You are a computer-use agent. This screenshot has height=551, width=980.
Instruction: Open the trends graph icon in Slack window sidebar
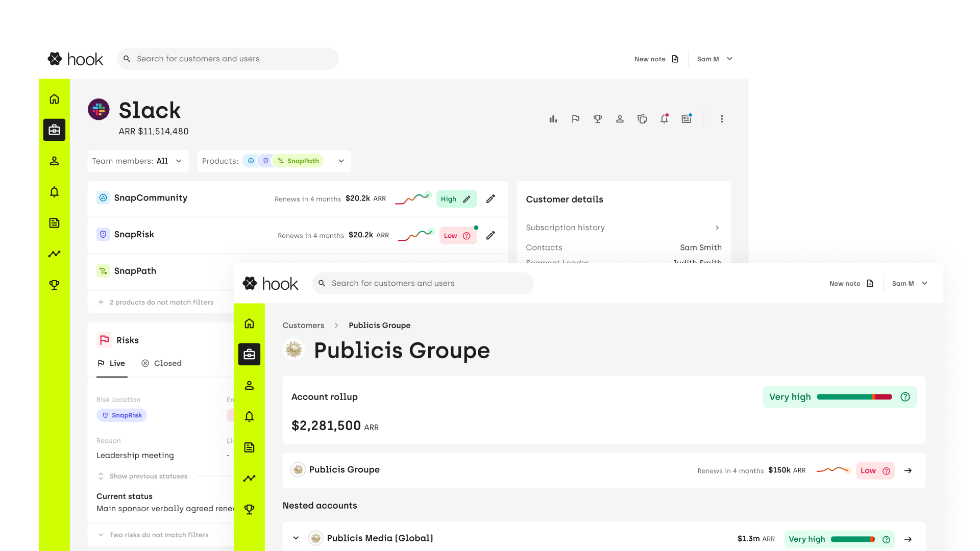[x=54, y=254]
